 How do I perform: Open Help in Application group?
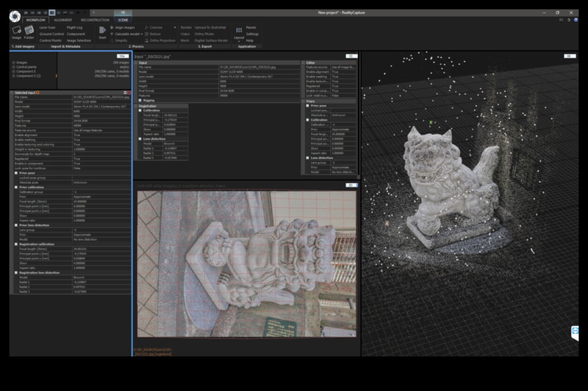coord(250,41)
